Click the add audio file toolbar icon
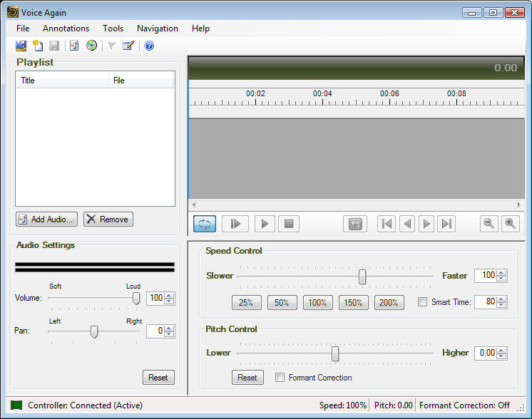Screen dimensions: 532x419 tap(73, 46)
